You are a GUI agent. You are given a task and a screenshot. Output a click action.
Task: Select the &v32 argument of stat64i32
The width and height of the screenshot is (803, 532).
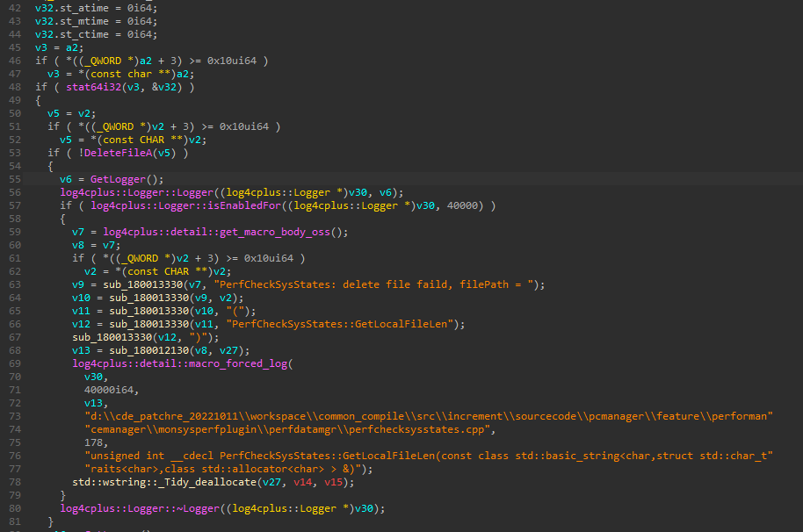pyautogui.click(x=164, y=87)
